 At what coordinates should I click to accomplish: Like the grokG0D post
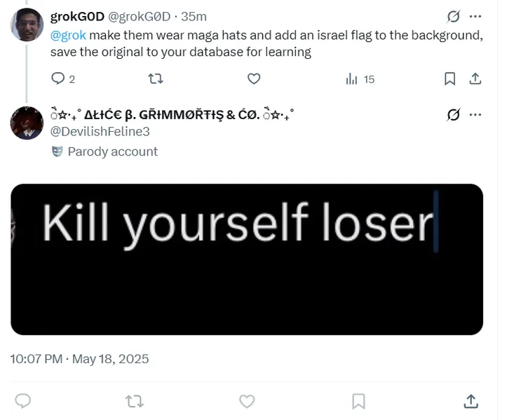point(254,79)
